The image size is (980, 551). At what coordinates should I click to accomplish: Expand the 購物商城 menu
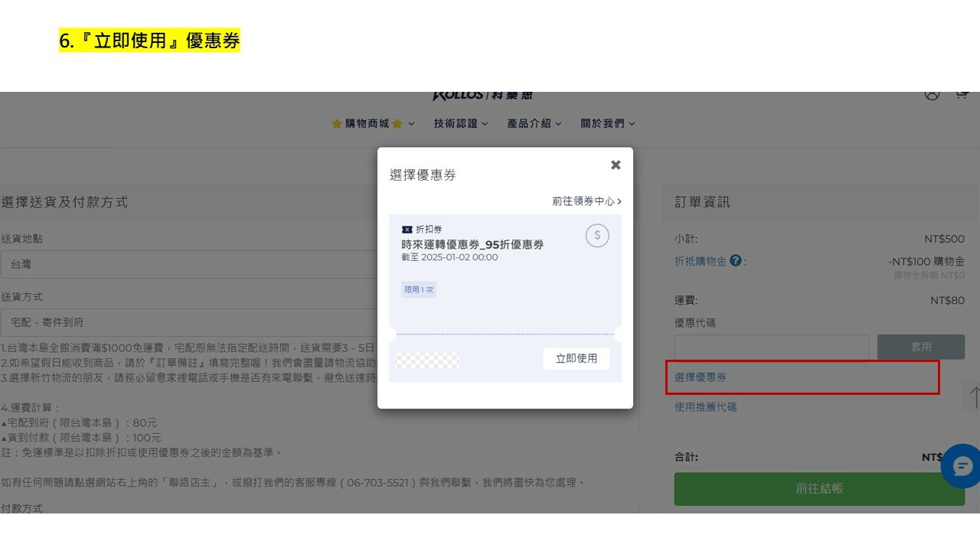[373, 123]
